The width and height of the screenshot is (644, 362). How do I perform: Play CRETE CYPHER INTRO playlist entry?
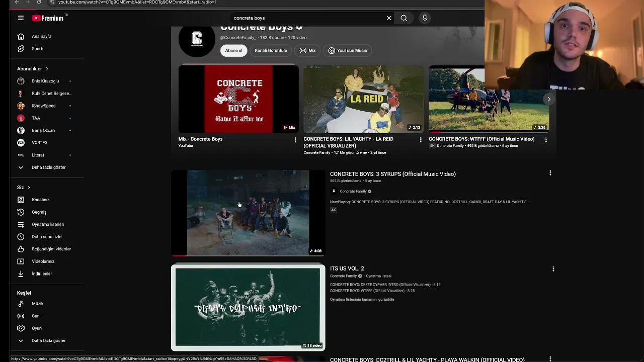point(385,285)
